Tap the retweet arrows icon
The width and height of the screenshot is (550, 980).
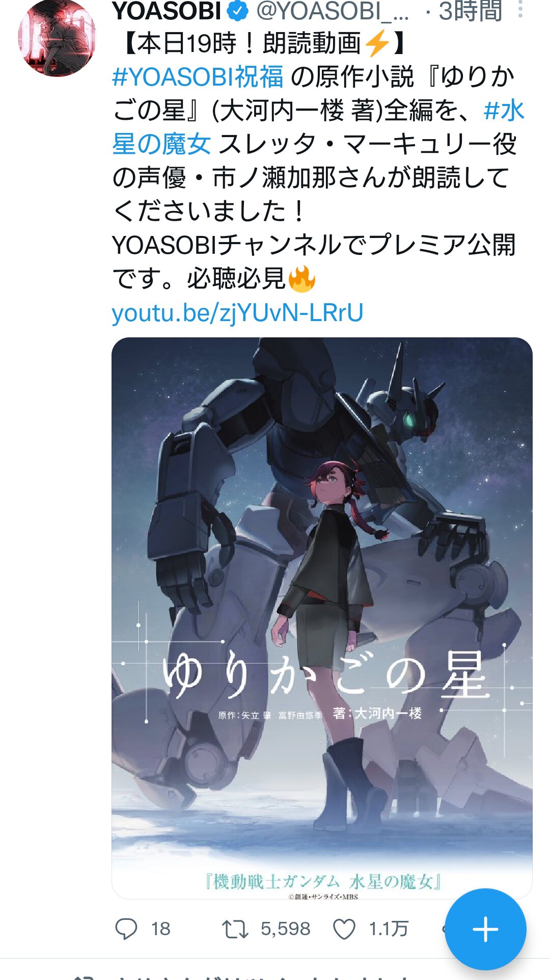click(235, 929)
